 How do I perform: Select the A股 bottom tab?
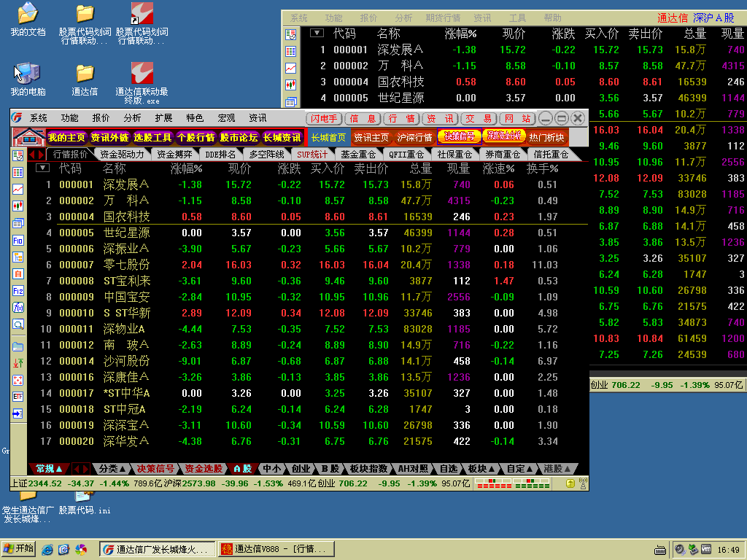tap(242, 469)
